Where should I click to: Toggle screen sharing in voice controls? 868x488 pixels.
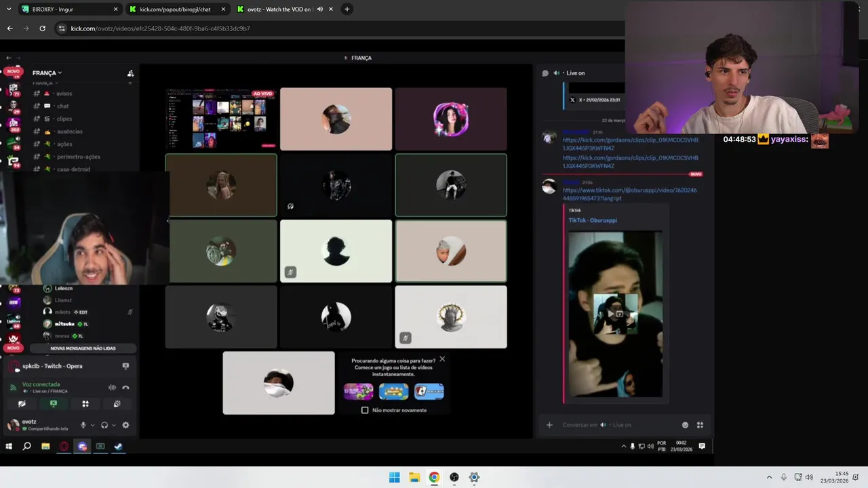[x=54, y=404]
